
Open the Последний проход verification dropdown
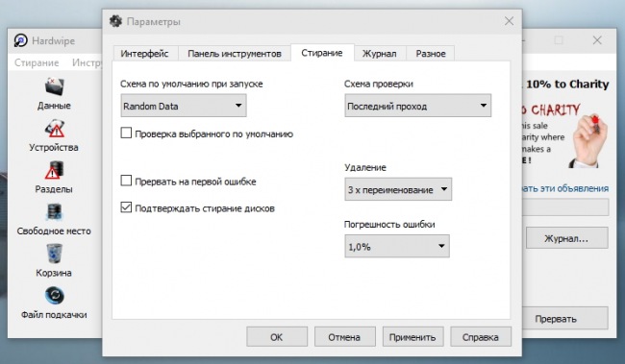coord(417,106)
